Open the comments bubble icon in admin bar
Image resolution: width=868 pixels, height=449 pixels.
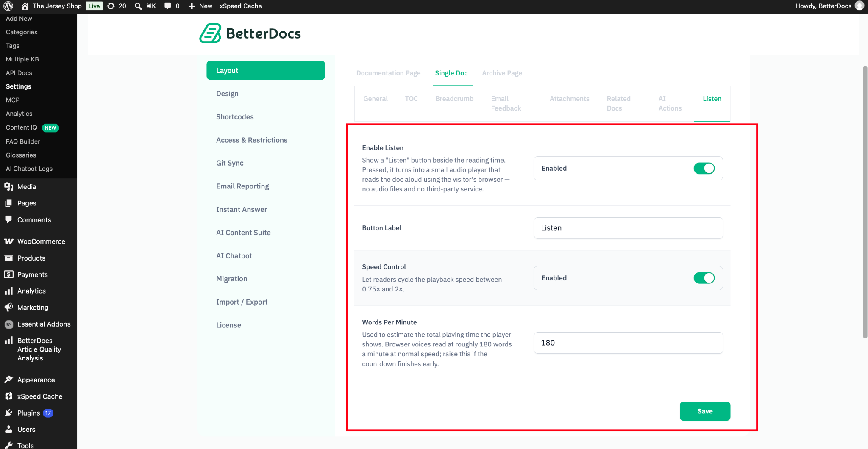pos(168,6)
